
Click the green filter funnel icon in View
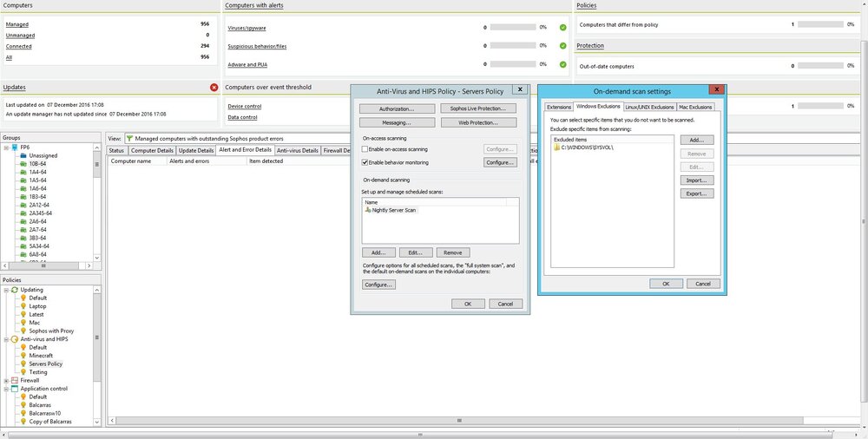pyautogui.click(x=129, y=139)
